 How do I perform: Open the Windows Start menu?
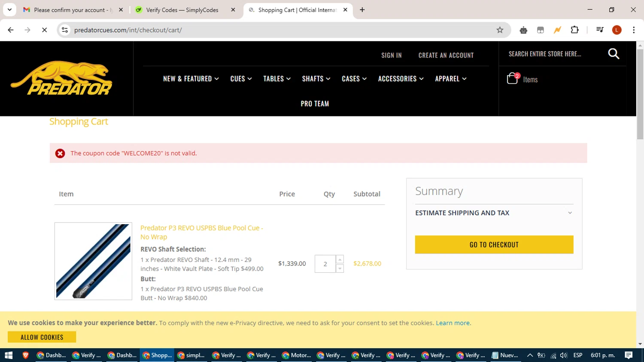tap(9, 355)
